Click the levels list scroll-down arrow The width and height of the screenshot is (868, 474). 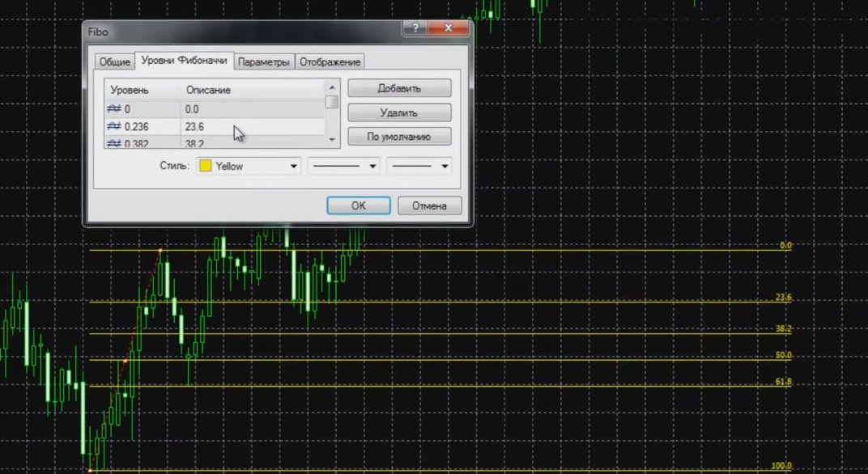332,140
